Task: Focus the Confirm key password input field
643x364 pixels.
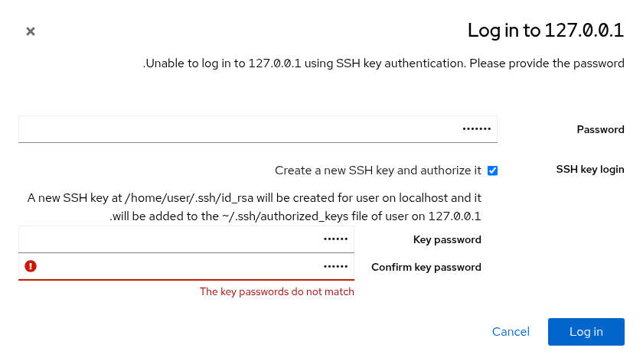Action: tap(186, 267)
